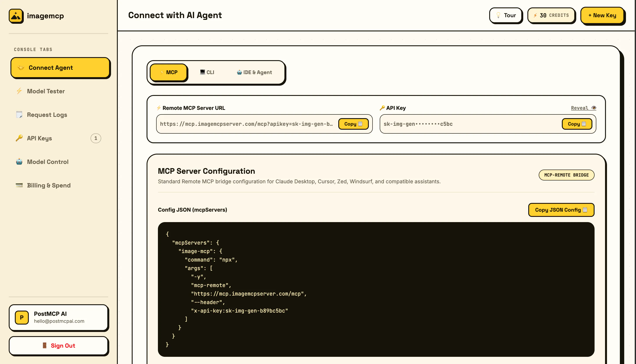Click the MCP-REMOTE BRIDGE badge
The height and width of the screenshot is (364, 636).
click(x=566, y=175)
